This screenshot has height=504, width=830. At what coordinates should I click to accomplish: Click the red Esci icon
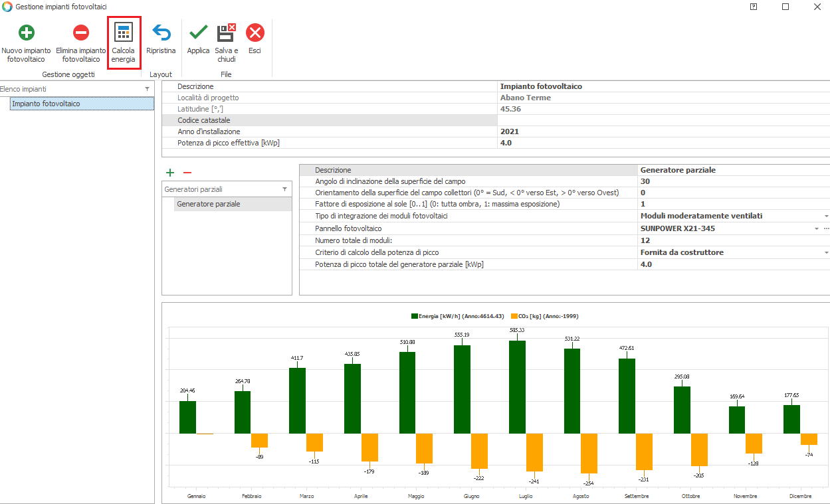[255, 33]
